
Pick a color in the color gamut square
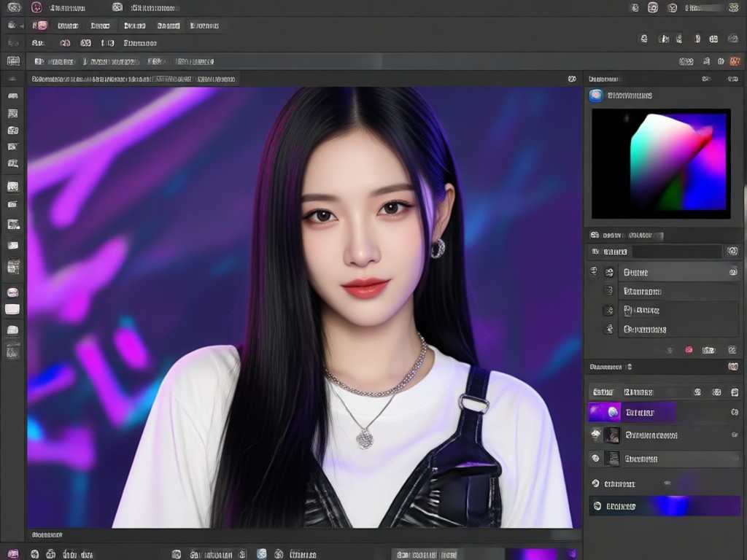point(661,163)
